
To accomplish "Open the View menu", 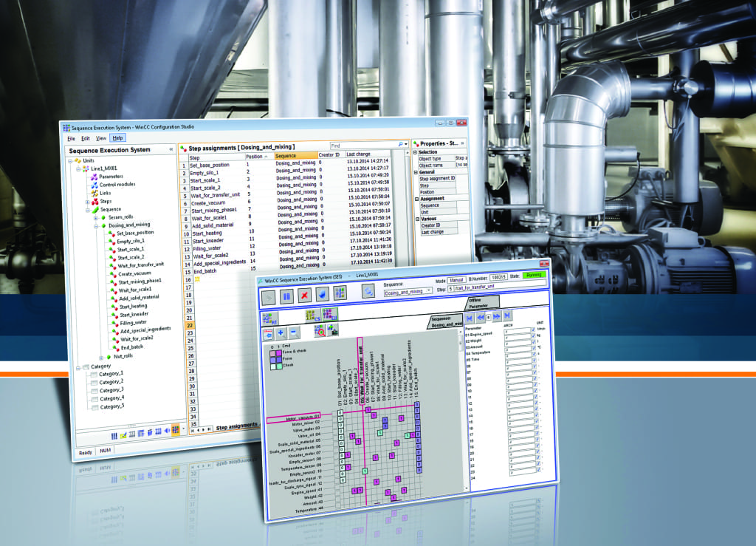I will 101,138.
